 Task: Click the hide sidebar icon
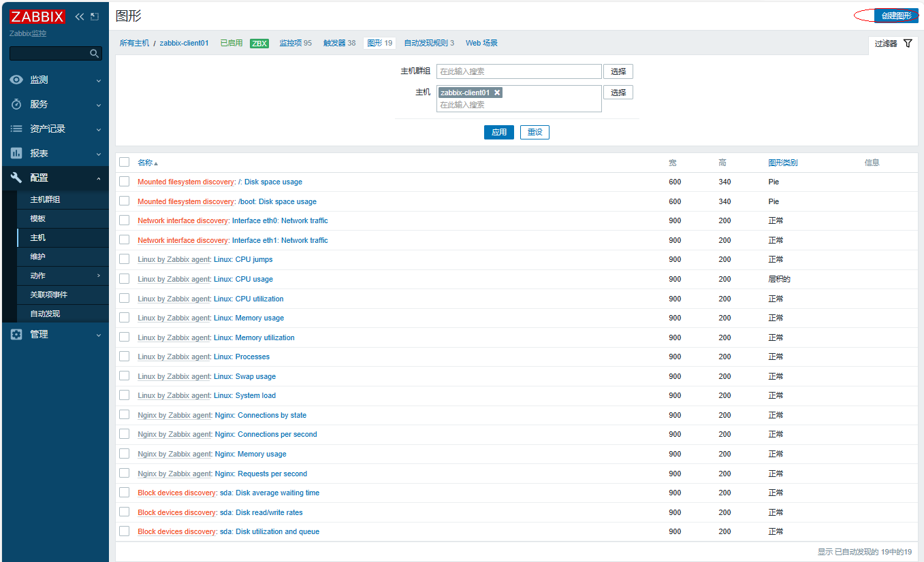click(x=95, y=16)
